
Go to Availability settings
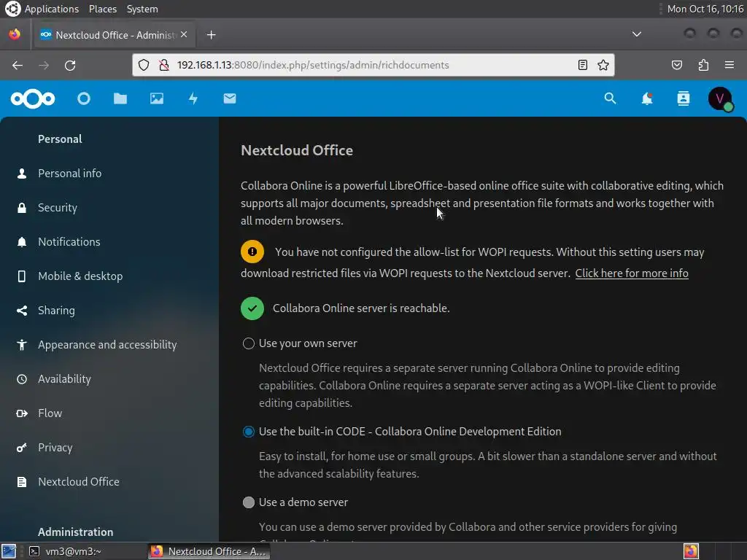click(x=64, y=379)
